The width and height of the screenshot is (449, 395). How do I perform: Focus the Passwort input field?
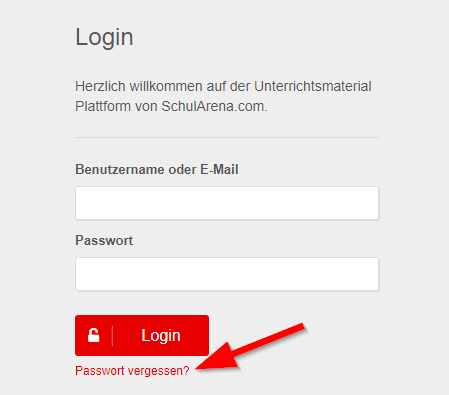pos(227,274)
